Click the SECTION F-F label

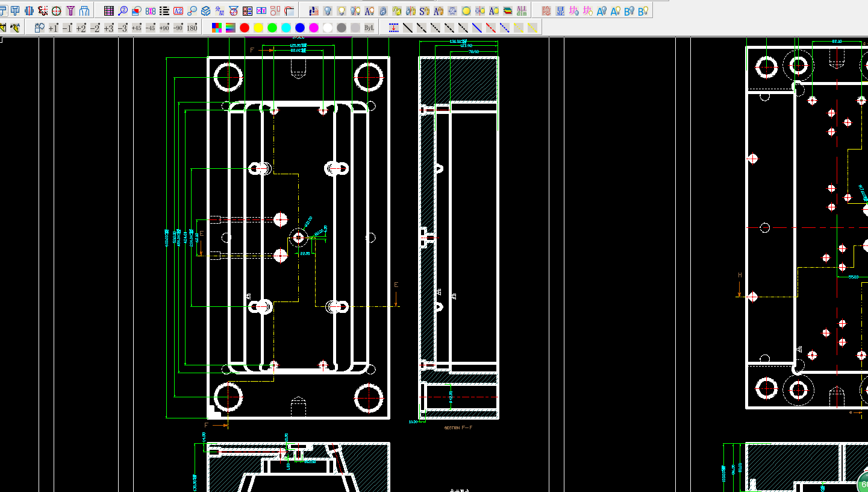click(x=458, y=427)
